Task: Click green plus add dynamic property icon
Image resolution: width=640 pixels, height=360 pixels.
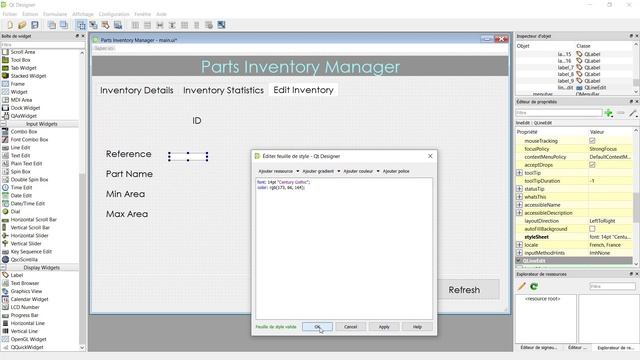Action: (609, 113)
